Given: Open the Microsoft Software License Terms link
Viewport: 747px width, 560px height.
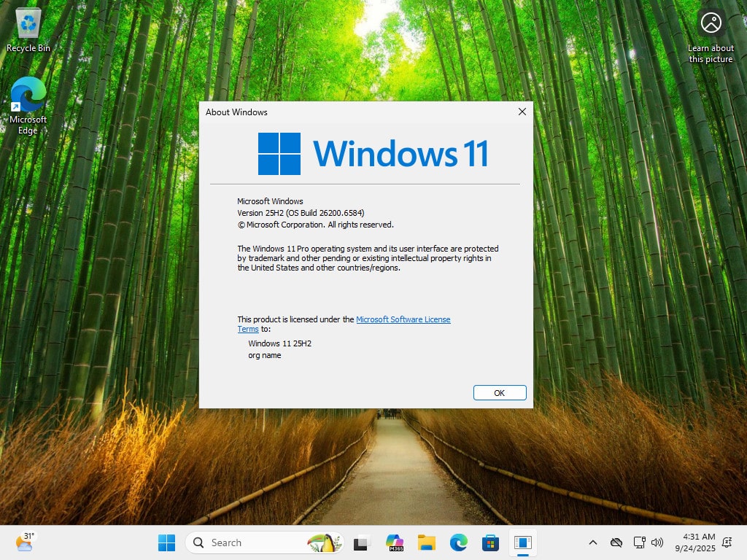Looking at the screenshot, I should click(x=403, y=319).
